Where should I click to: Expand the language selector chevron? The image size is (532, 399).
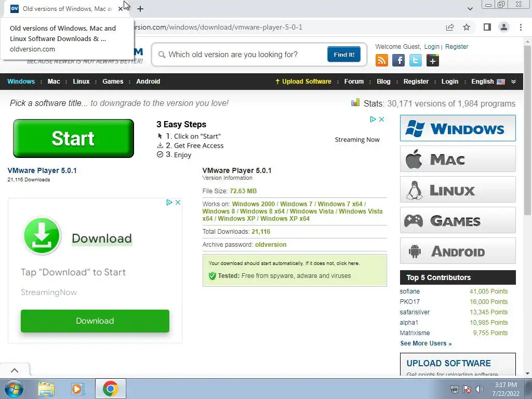point(513,82)
